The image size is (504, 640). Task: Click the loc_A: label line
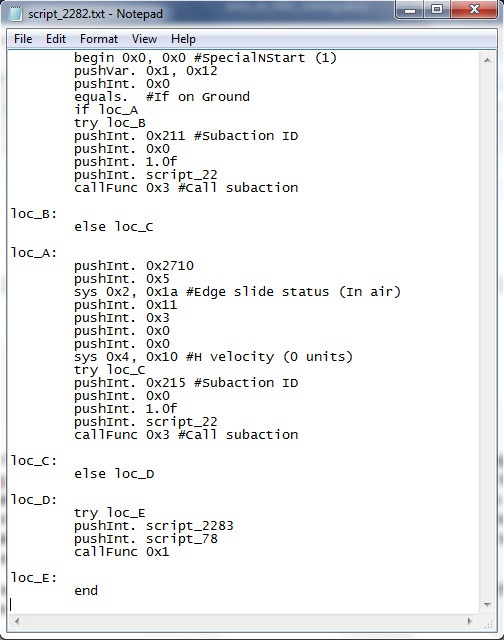[x=34, y=253]
